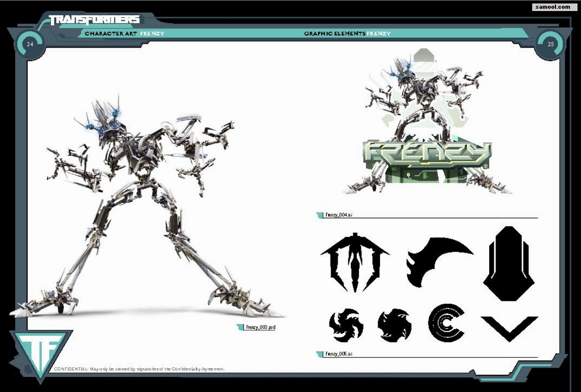Click the CHARACTER ART FRENZY heading
The width and height of the screenshot is (581, 392).
124,33
